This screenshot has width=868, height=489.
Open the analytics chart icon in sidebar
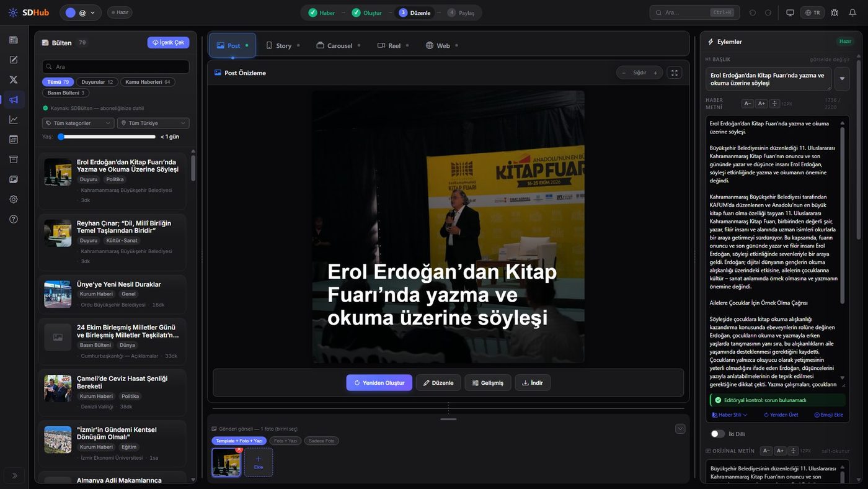(14, 120)
